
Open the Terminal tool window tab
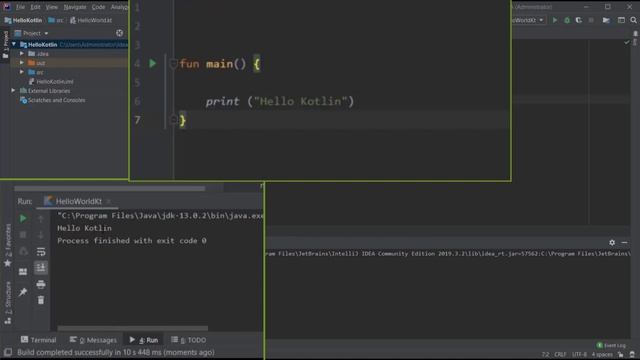tap(38, 340)
